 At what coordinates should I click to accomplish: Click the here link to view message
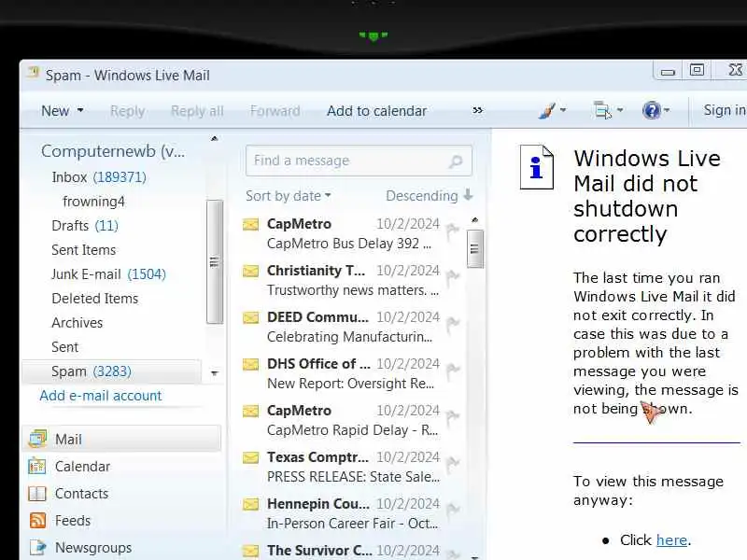click(671, 540)
